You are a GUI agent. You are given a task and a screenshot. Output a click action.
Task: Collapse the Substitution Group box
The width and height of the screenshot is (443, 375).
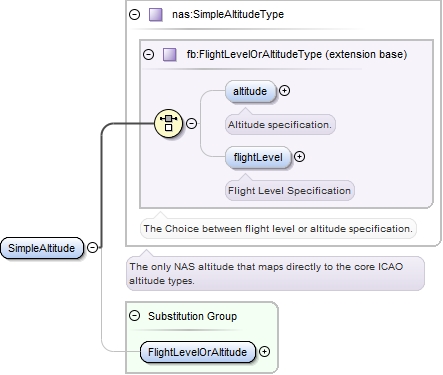tap(135, 315)
